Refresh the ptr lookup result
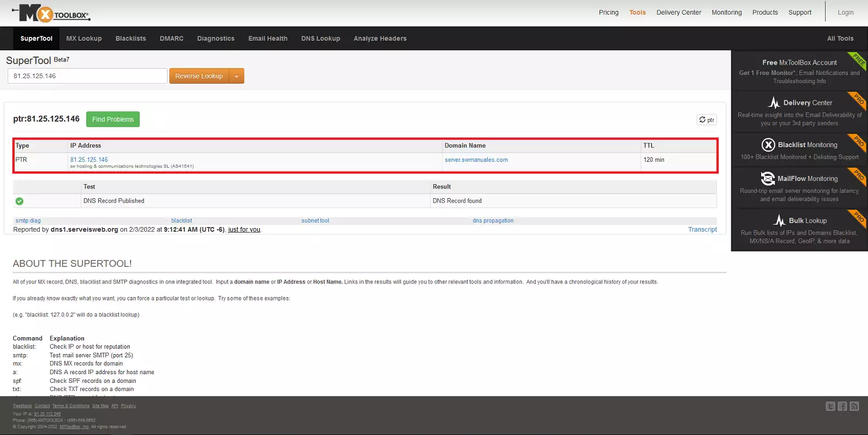The width and height of the screenshot is (868, 435). pos(706,120)
